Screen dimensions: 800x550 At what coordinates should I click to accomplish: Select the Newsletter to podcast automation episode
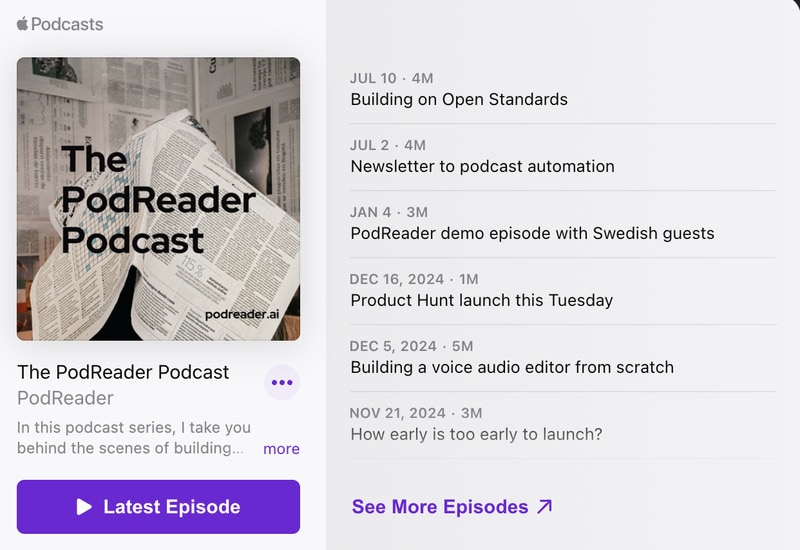(482, 167)
